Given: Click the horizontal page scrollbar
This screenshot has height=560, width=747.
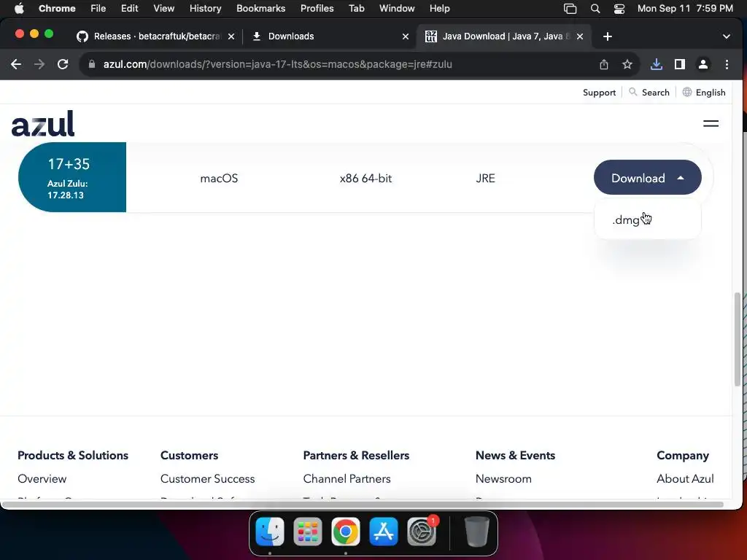Looking at the screenshot, I should coord(363,505).
